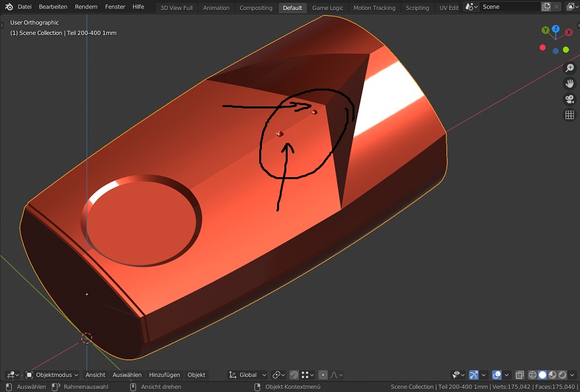Expand the pivot point dropdown
Viewport: 580px width, 392px height.
click(x=278, y=375)
